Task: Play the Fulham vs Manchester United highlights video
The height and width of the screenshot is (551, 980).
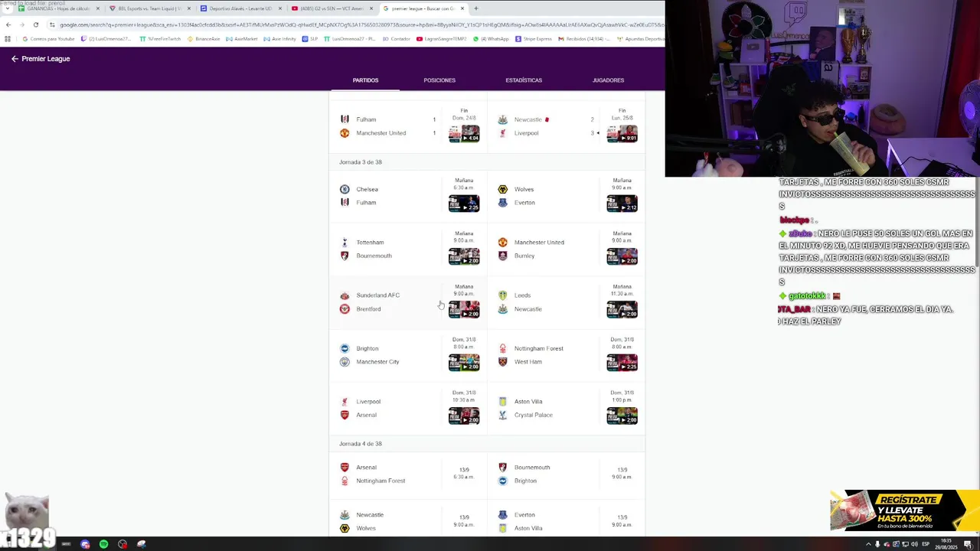Action: pos(464,134)
